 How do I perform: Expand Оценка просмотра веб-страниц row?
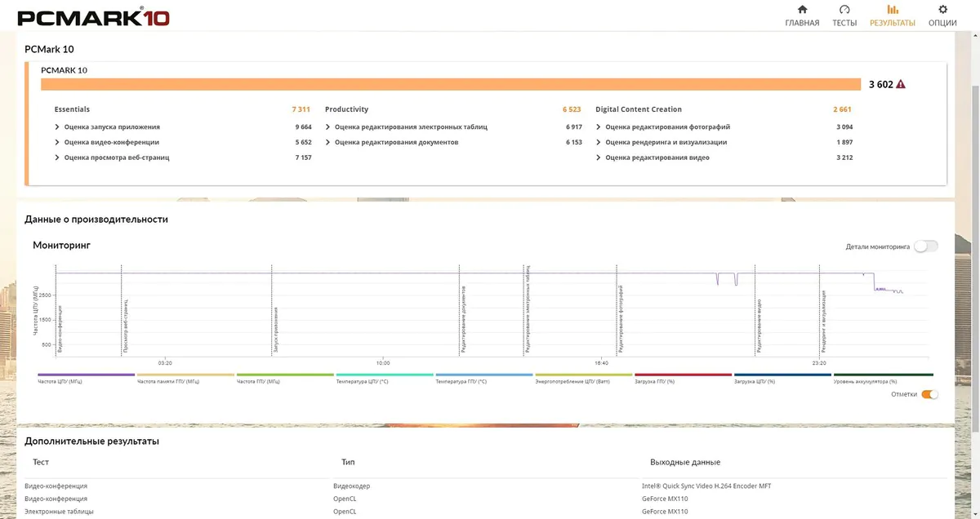click(x=57, y=157)
